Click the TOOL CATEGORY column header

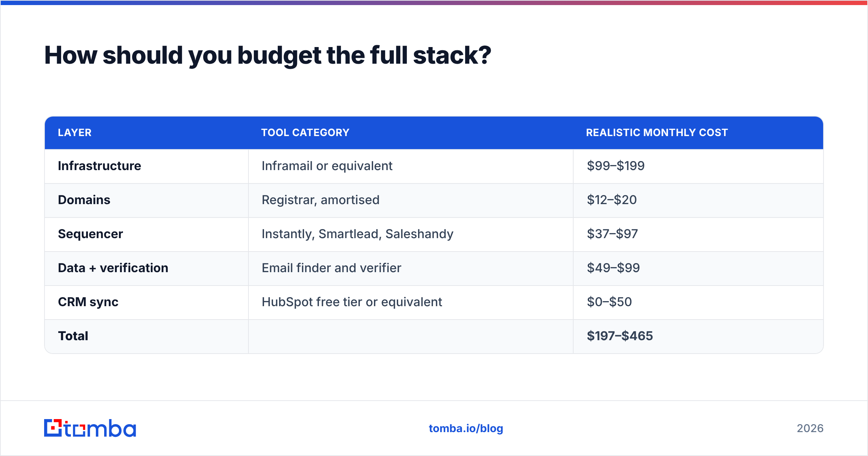(x=305, y=132)
